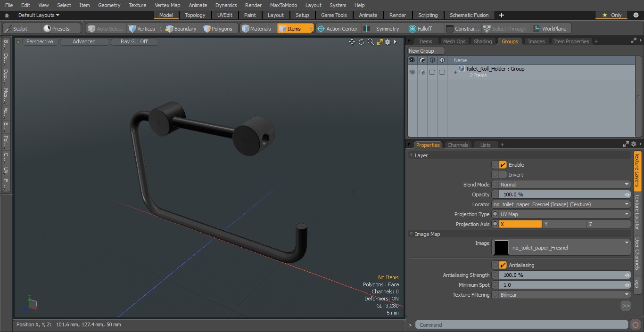Click the New Group button
The image size is (644, 332).
click(x=426, y=51)
